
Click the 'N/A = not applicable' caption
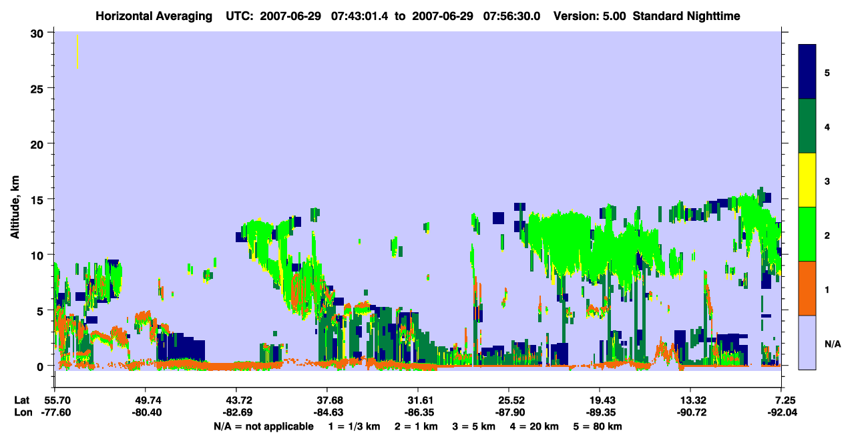click(264, 426)
